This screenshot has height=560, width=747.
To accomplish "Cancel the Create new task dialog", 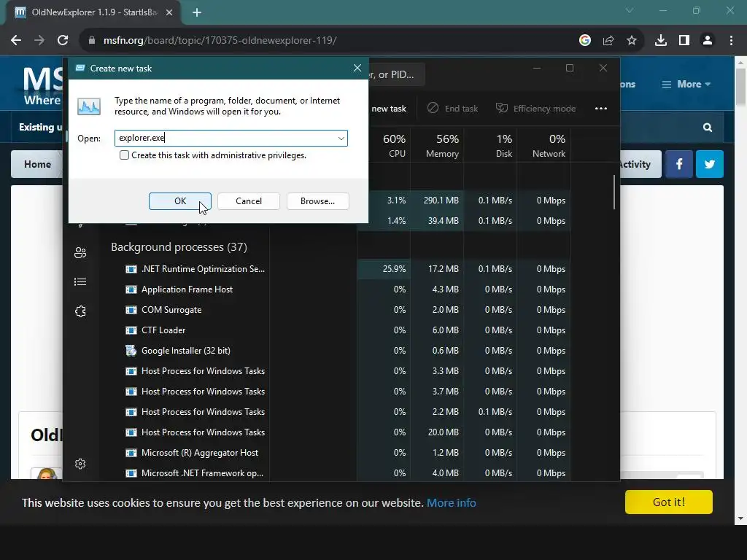I will click(x=249, y=201).
